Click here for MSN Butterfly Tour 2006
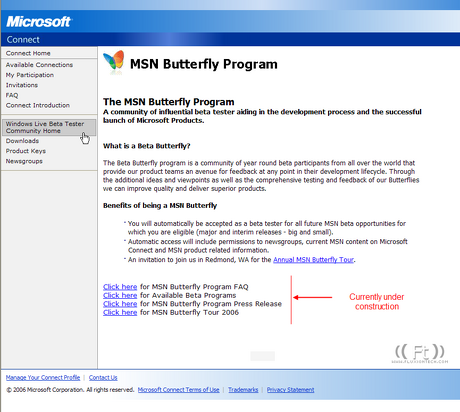The height and width of the screenshot is (412, 460). click(x=120, y=313)
